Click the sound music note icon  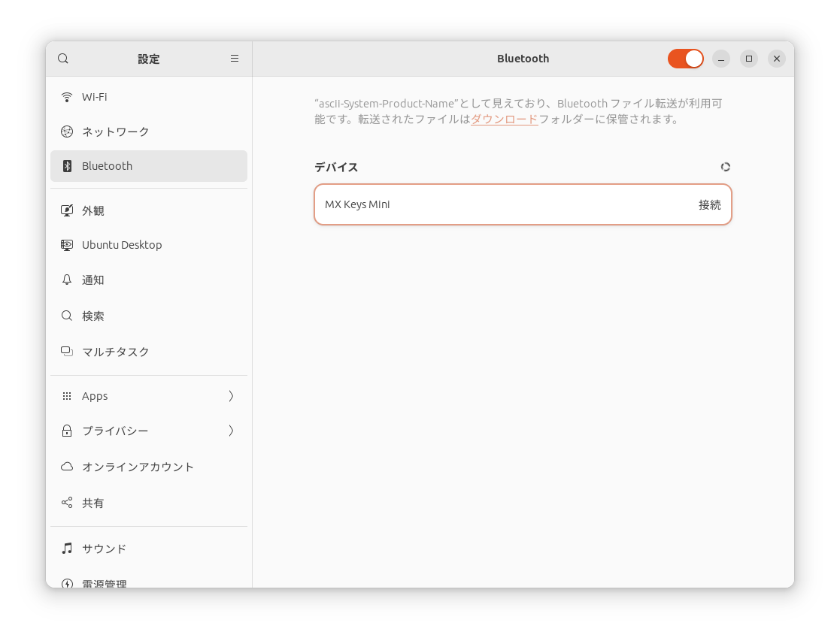67,549
